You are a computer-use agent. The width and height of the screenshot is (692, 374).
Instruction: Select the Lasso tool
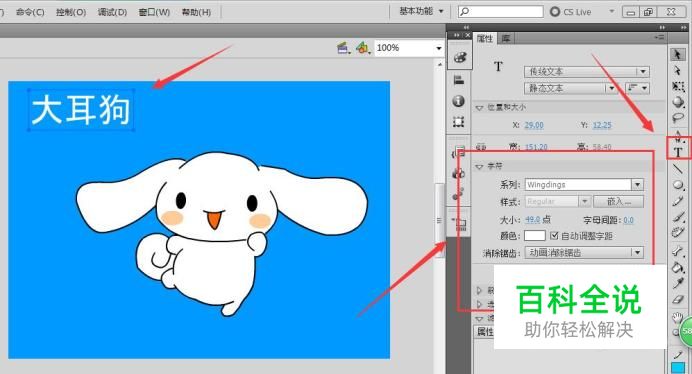tap(678, 118)
